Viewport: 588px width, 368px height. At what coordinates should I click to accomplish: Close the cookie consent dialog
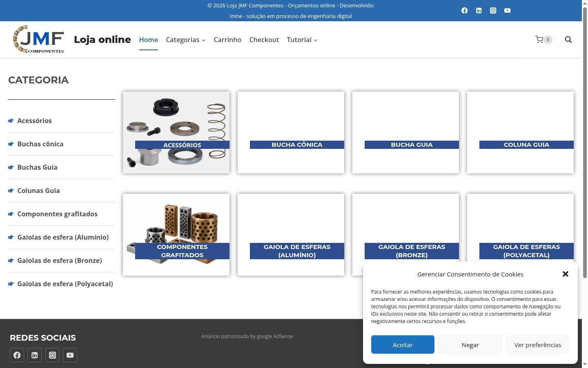[566, 274]
